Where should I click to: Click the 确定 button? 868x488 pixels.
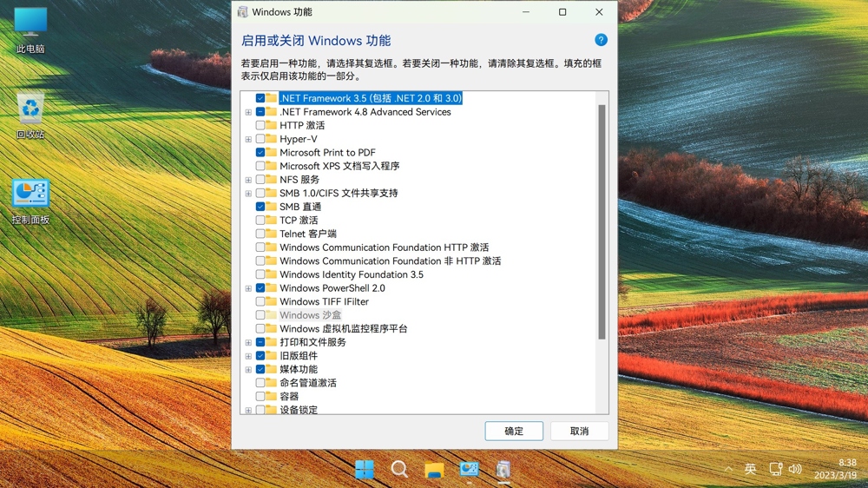click(x=514, y=431)
